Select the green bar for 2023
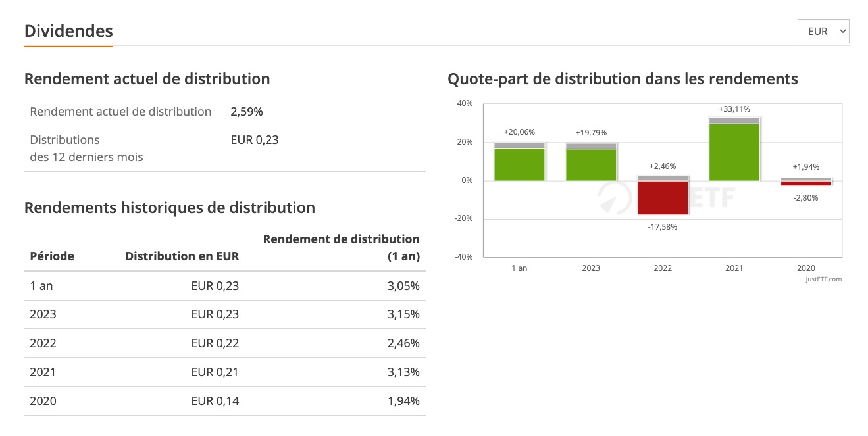This screenshot has height=436, width=868. tap(591, 164)
